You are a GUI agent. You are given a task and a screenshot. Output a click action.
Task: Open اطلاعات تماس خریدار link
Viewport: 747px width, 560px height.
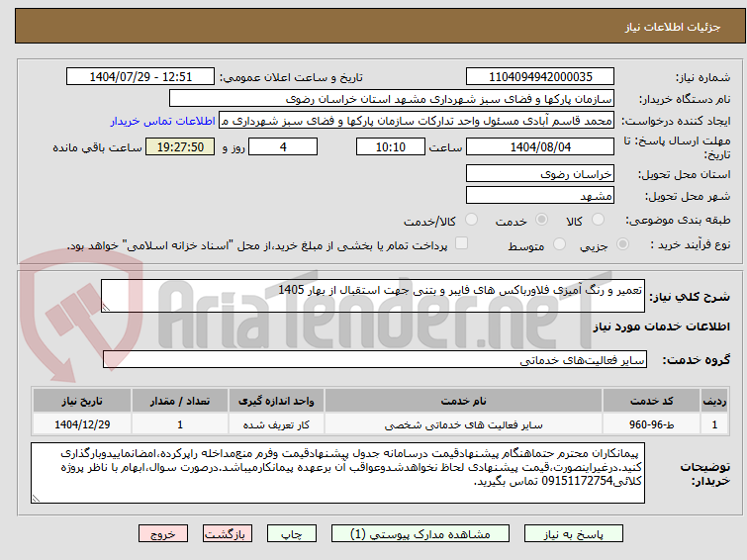coord(163,121)
